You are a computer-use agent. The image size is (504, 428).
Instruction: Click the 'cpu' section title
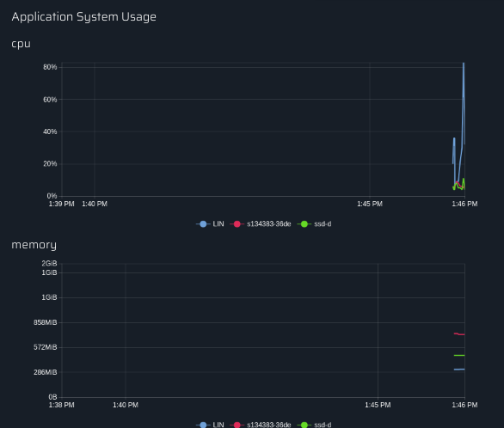[x=22, y=44]
